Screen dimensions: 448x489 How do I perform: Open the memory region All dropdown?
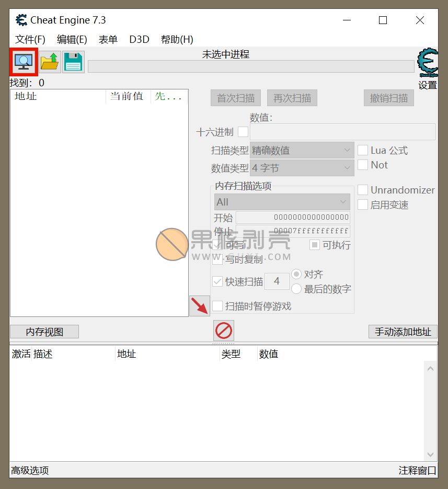click(282, 202)
